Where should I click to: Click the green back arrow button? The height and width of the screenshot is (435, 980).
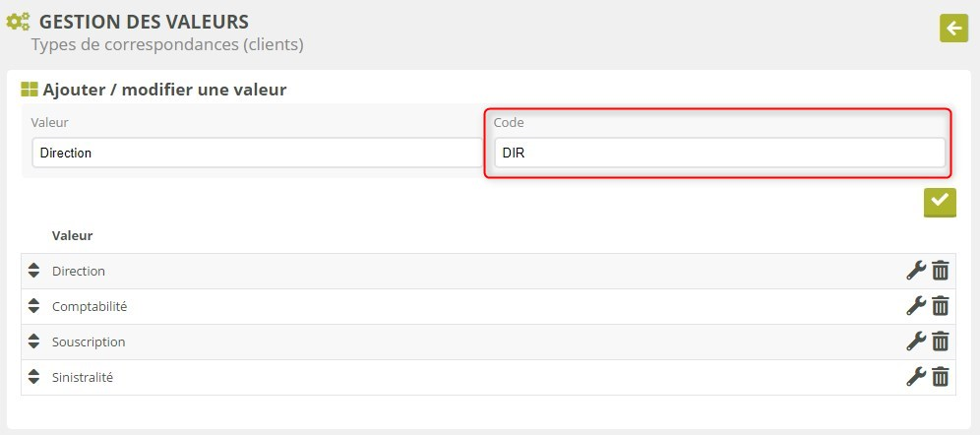[x=953, y=29]
